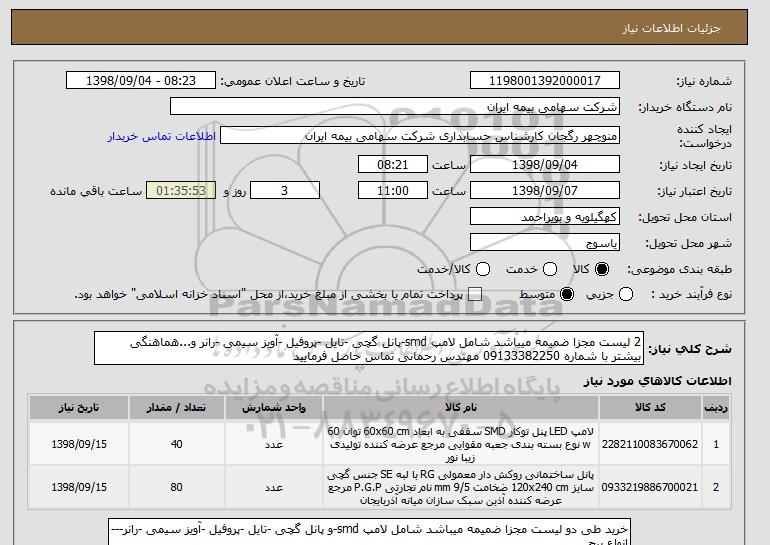Click the public announcement date field 1398/09/04 - 08:23
770x545 pixels.
tap(141, 81)
